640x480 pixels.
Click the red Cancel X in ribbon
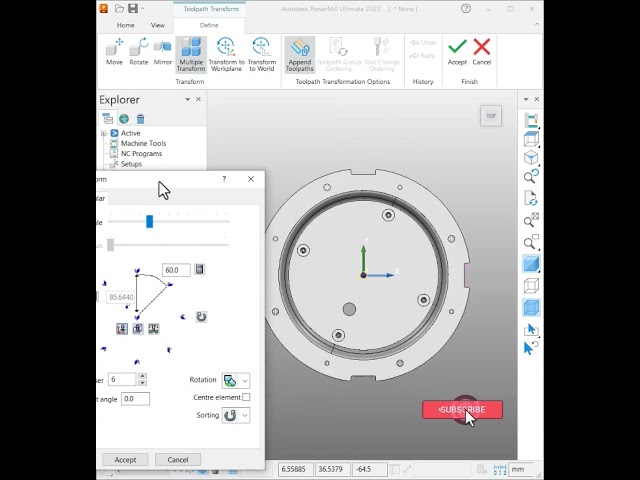pyautogui.click(x=482, y=52)
